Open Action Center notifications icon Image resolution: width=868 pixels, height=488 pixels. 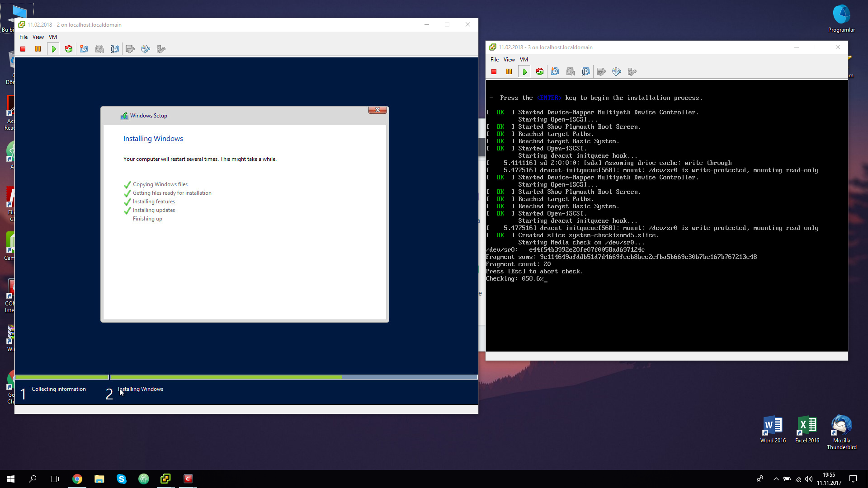pos(853,479)
